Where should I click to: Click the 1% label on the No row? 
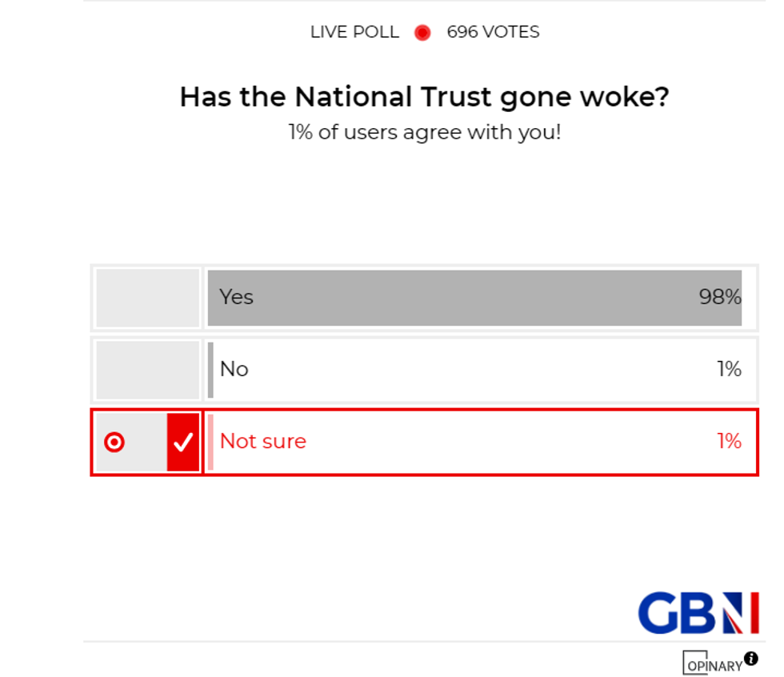[729, 369]
